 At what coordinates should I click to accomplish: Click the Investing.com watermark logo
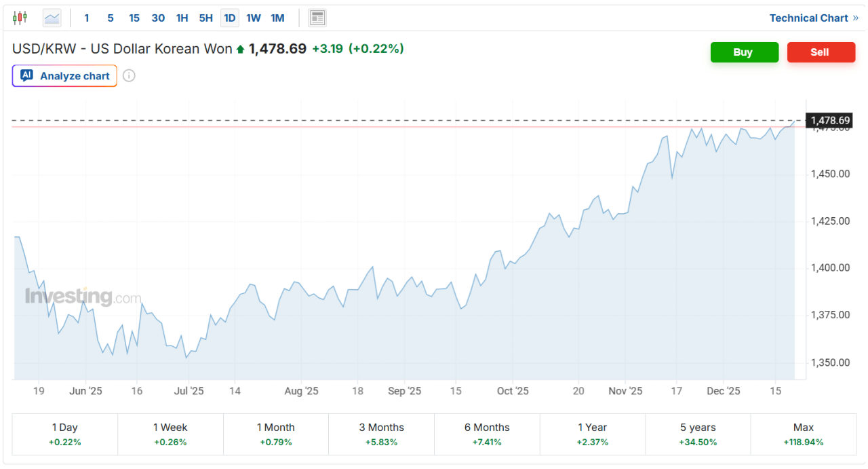83,297
